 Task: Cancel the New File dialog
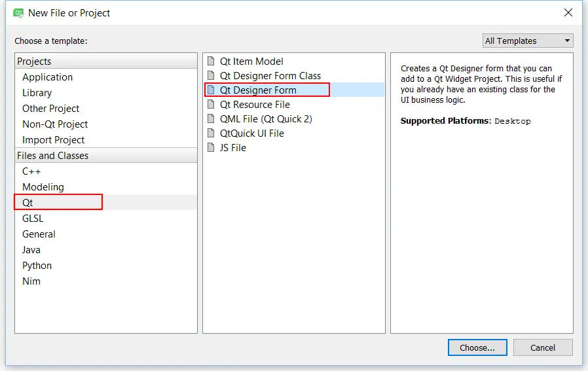click(543, 347)
